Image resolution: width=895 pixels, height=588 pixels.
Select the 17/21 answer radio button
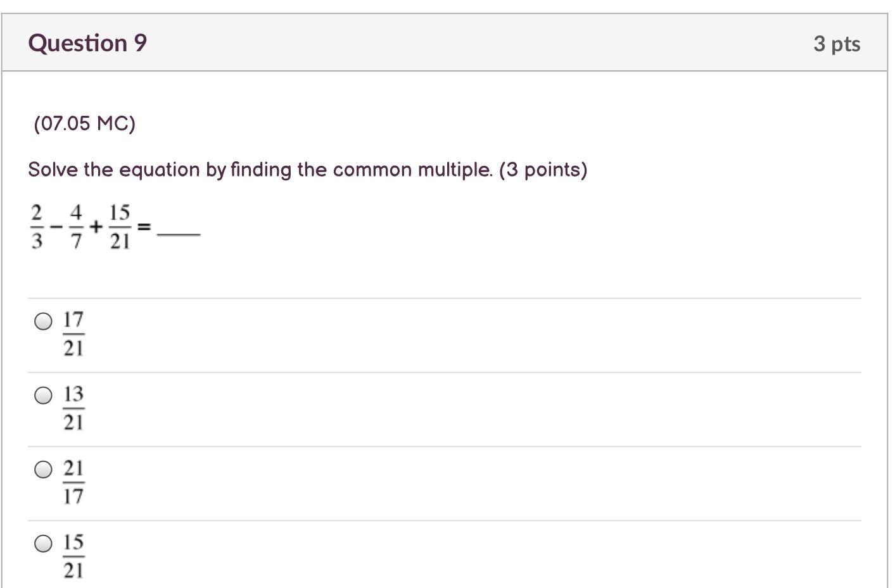pos(43,322)
